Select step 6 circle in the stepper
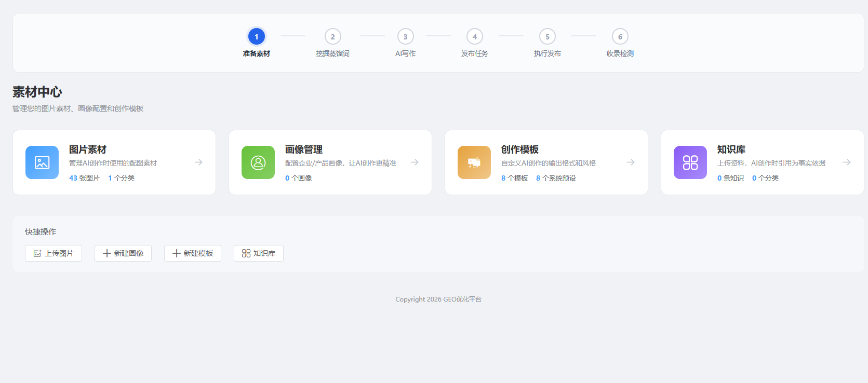Image resolution: width=868 pixels, height=383 pixels. (x=620, y=36)
